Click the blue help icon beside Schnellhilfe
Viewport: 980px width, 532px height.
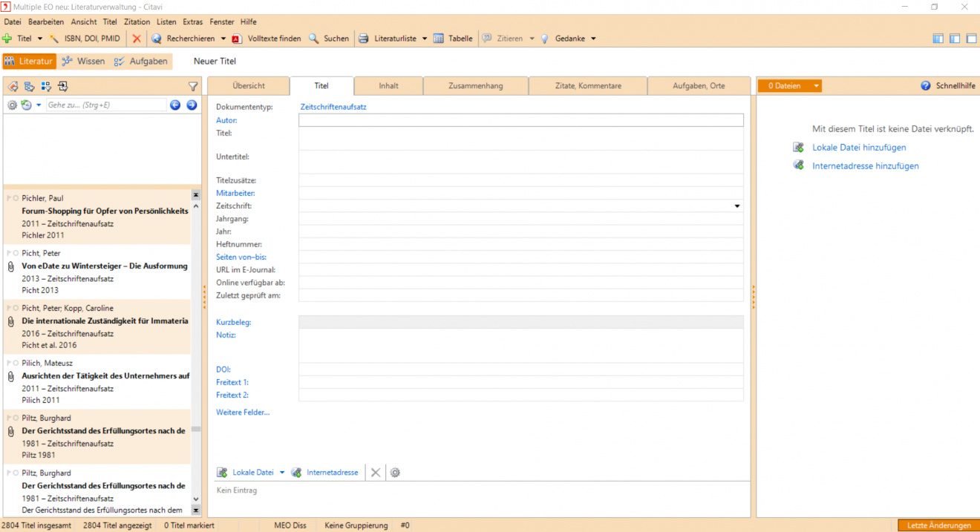(926, 86)
